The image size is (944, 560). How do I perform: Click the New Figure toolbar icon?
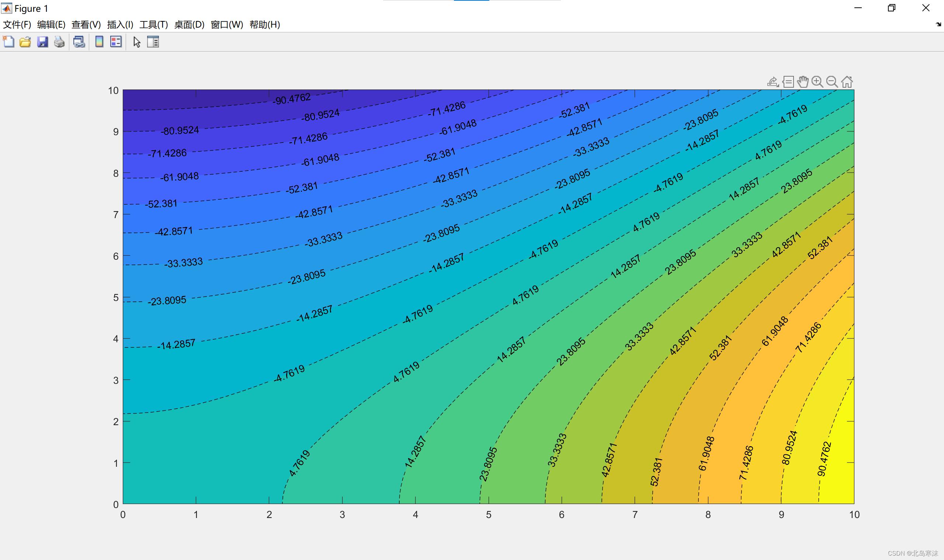[x=8, y=42]
